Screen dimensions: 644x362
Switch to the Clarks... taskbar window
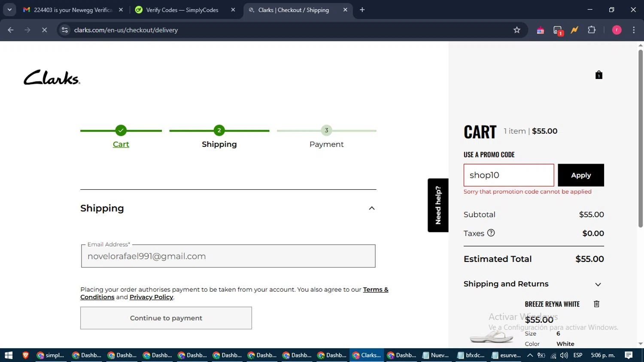click(x=367, y=355)
